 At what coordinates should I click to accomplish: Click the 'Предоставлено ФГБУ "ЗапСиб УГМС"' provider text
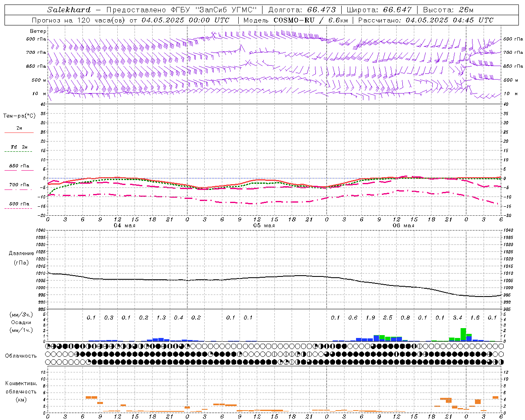pyautogui.click(x=181, y=10)
